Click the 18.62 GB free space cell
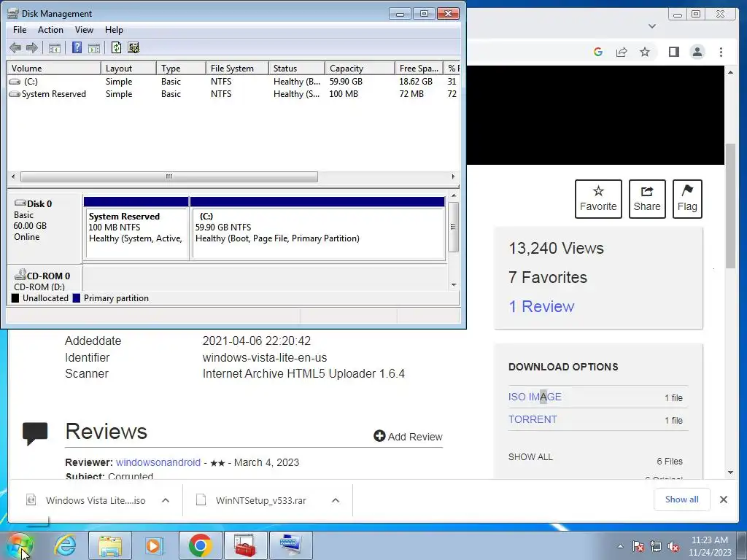The width and height of the screenshot is (747, 560). [x=416, y=82]
